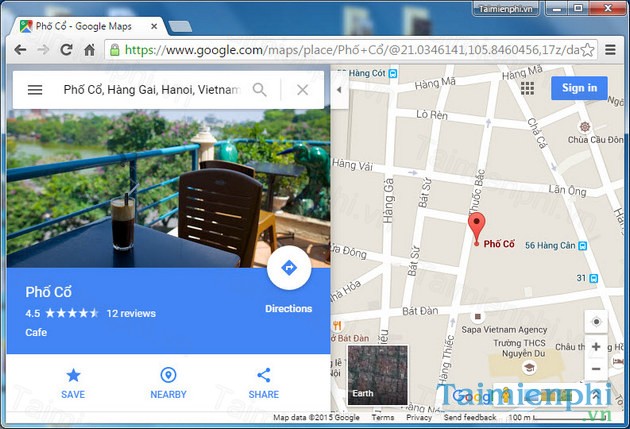Zoom in with the plus button

[596, 347]
